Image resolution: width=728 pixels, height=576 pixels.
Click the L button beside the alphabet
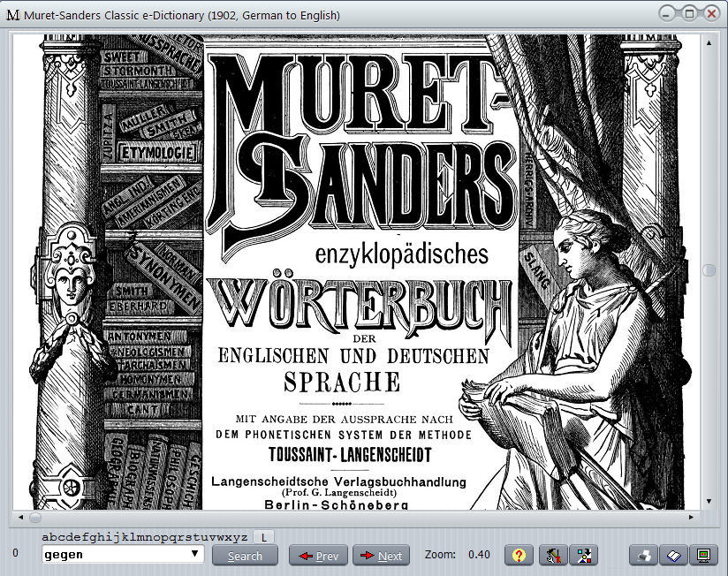(263, 537)
